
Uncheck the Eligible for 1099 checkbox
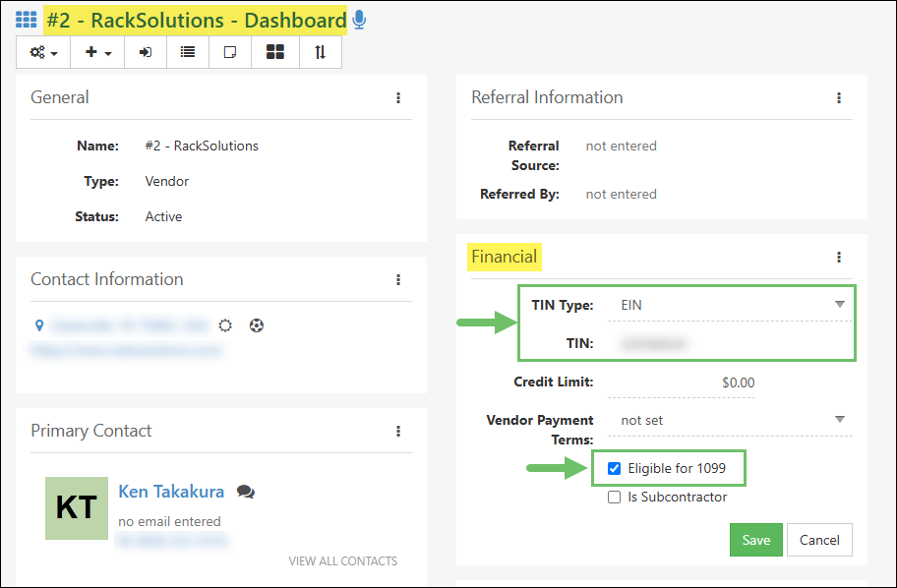[x=614, y=468]
